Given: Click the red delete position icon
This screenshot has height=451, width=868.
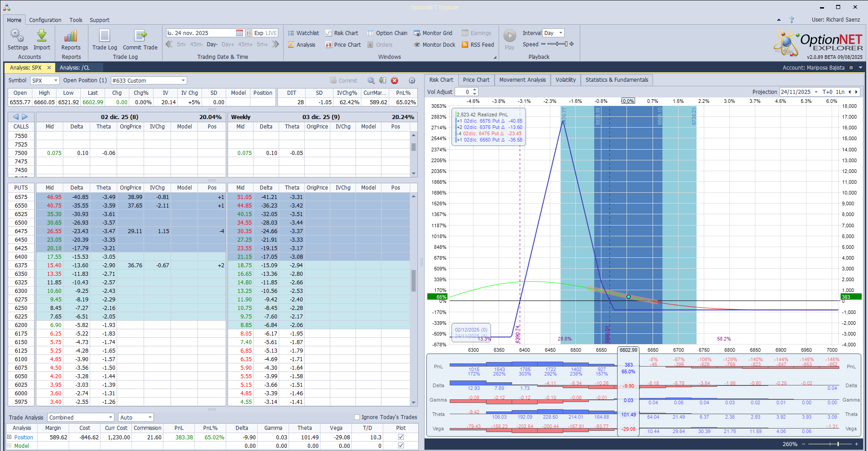Looking at the screenshot, I should 395,80.
